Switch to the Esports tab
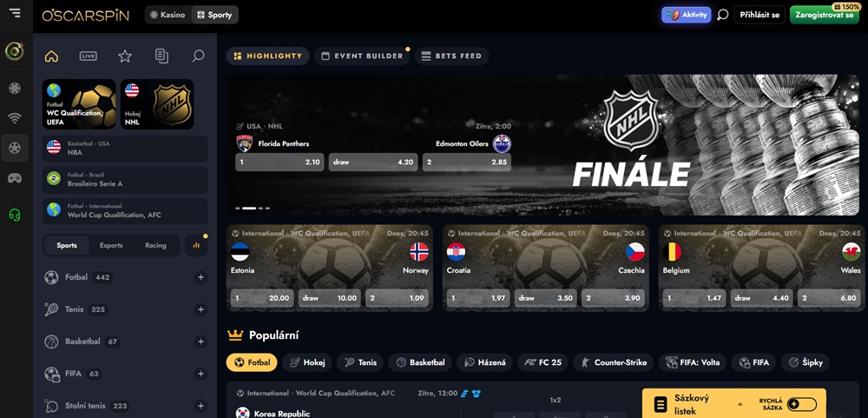The width and height of the screenshot is (868, 418). (x=111, y=245)
